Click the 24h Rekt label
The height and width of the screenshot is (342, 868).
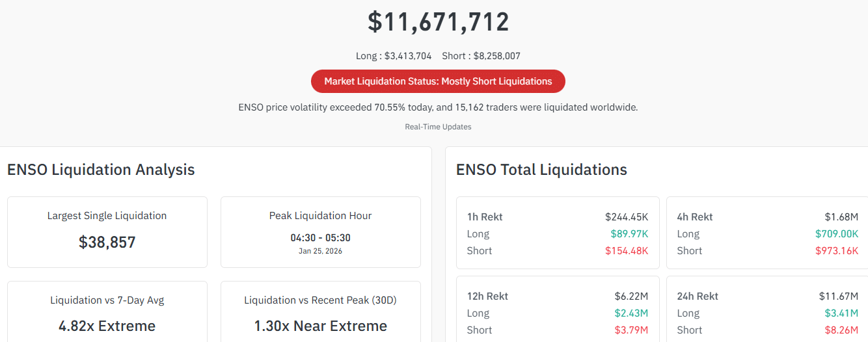[698, 296]
